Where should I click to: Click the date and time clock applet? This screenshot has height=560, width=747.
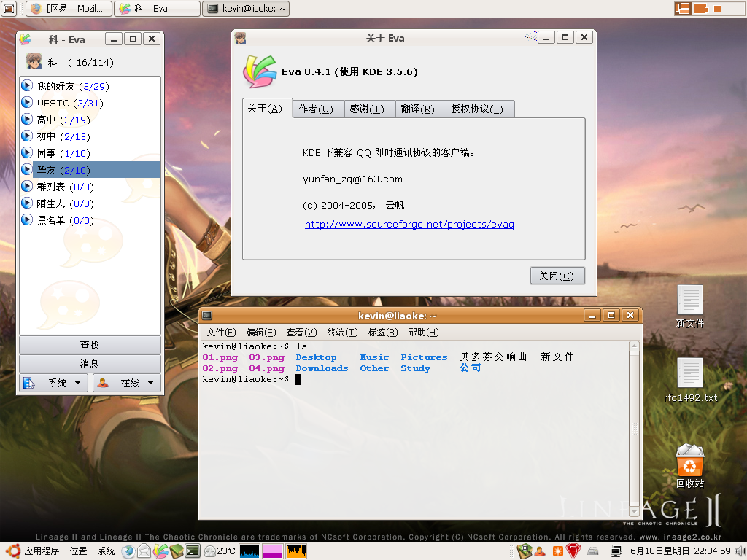tap(681, 551)
